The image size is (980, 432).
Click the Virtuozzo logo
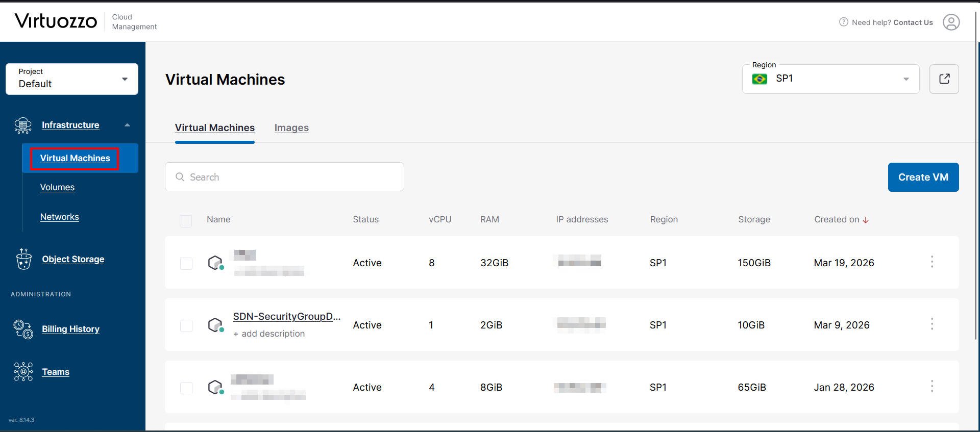[x=56, y=21]
